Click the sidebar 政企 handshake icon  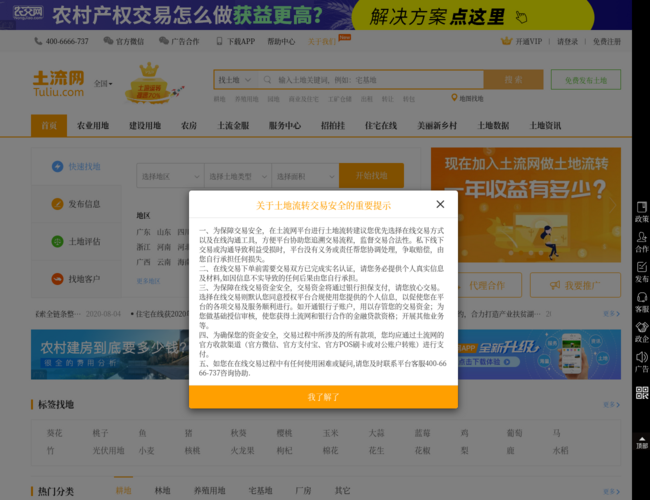642,327
